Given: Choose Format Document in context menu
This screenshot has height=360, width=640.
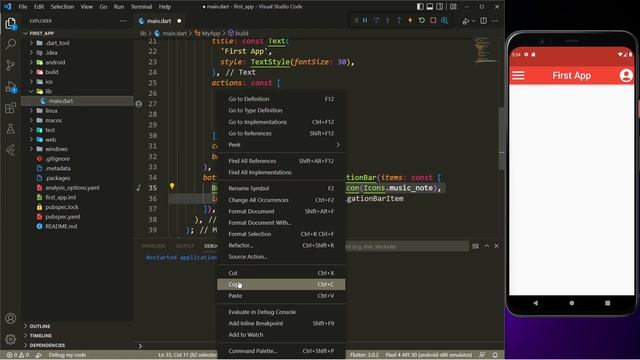Looking at the screenshot, I should [x=281, y=211].
